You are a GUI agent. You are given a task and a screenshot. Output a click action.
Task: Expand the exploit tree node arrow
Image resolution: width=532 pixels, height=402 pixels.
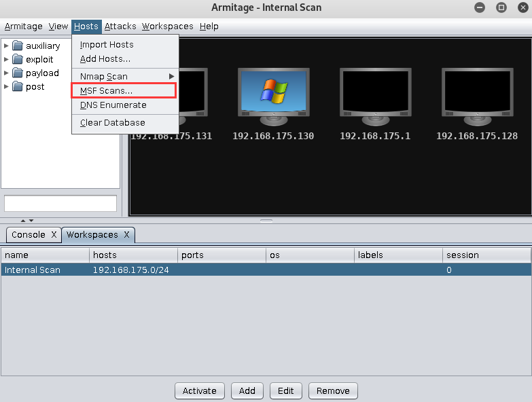6,59
